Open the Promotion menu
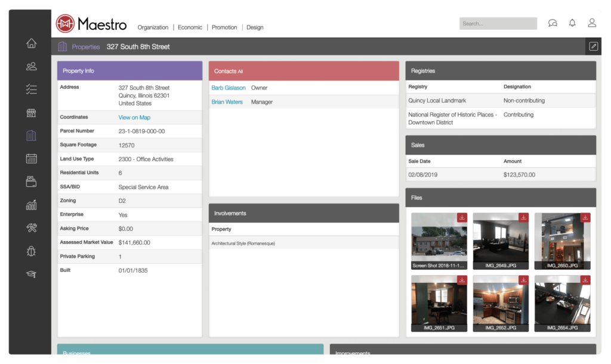Screen dimensions: 611x364 (224, 27)
